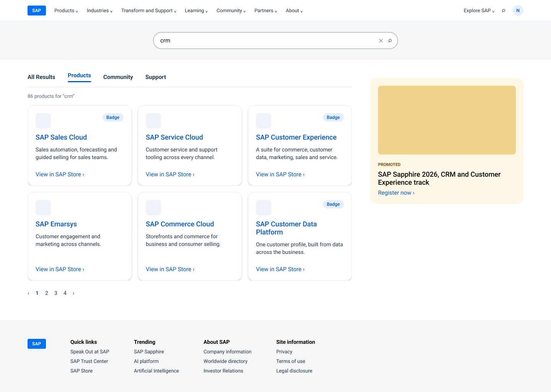The height and width of the screenshot is (392, 551).
Task: Expand the Learning menu
Action: point(196,11)
